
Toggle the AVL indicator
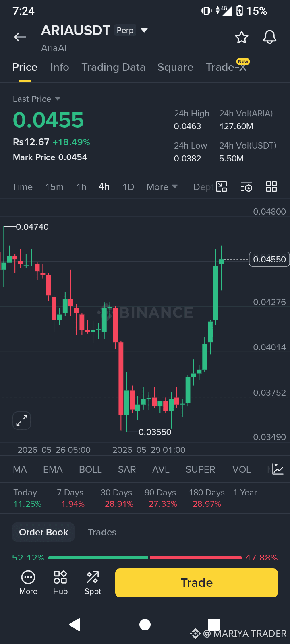[x=161, y=469]
